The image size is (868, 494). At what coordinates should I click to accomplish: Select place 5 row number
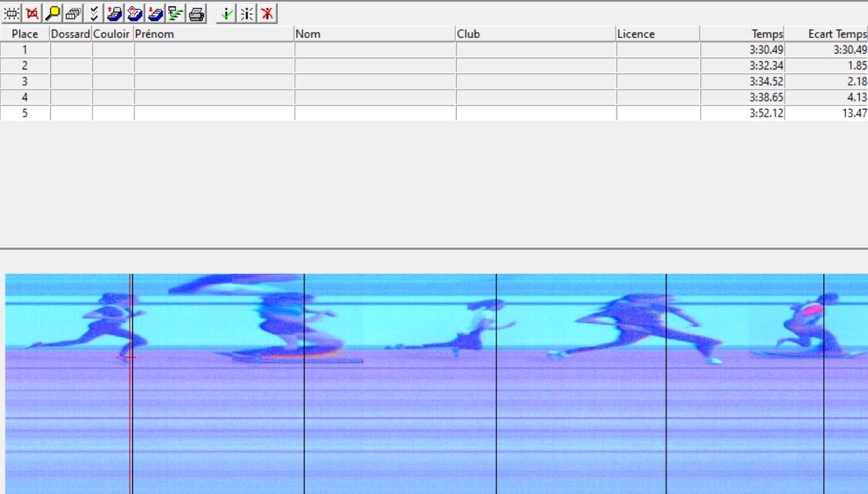[x=25, y=113]
